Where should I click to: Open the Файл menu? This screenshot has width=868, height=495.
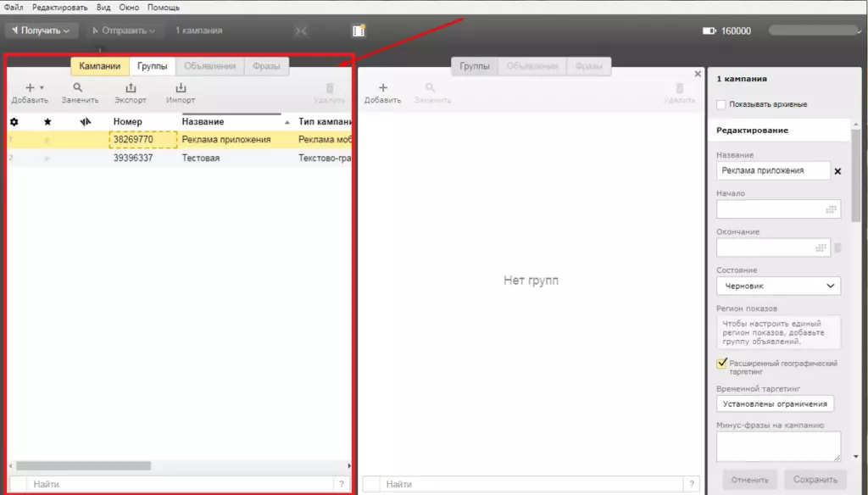14,7
